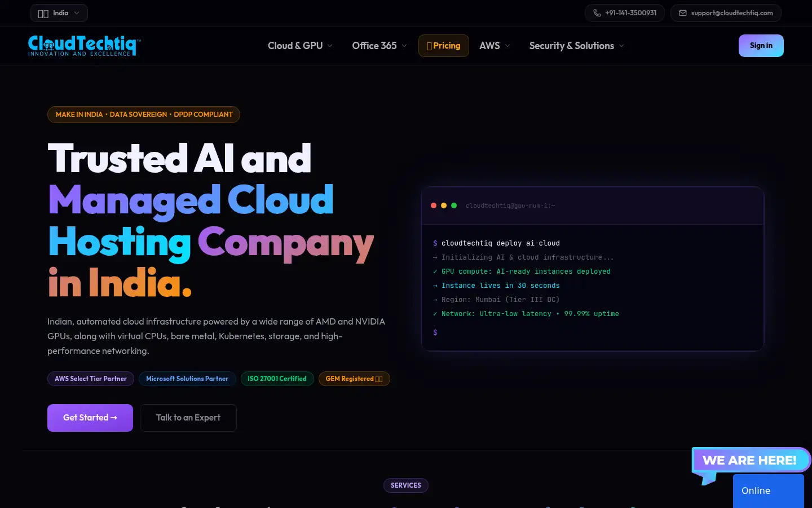This screenshot has height=508, width=812.
Task: Click chevron next to AWS
Action: [507, 46]
